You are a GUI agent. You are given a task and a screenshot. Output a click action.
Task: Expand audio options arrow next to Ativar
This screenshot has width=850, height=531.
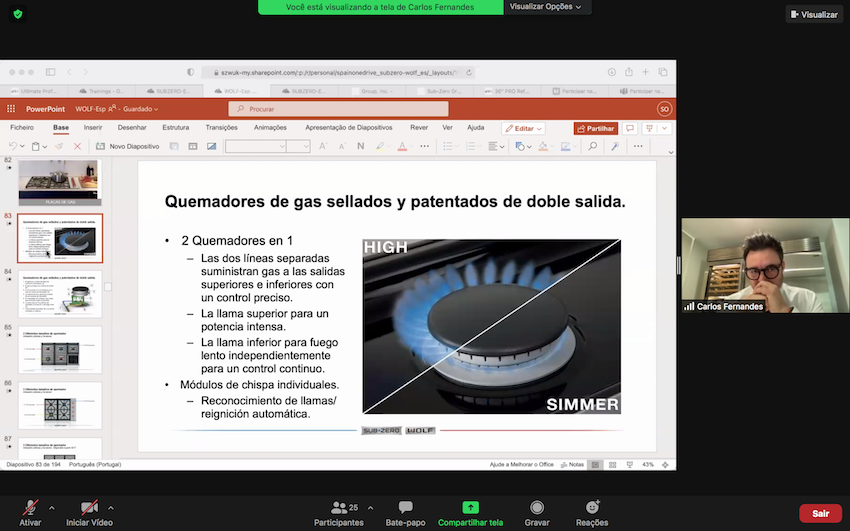point(51,508)
